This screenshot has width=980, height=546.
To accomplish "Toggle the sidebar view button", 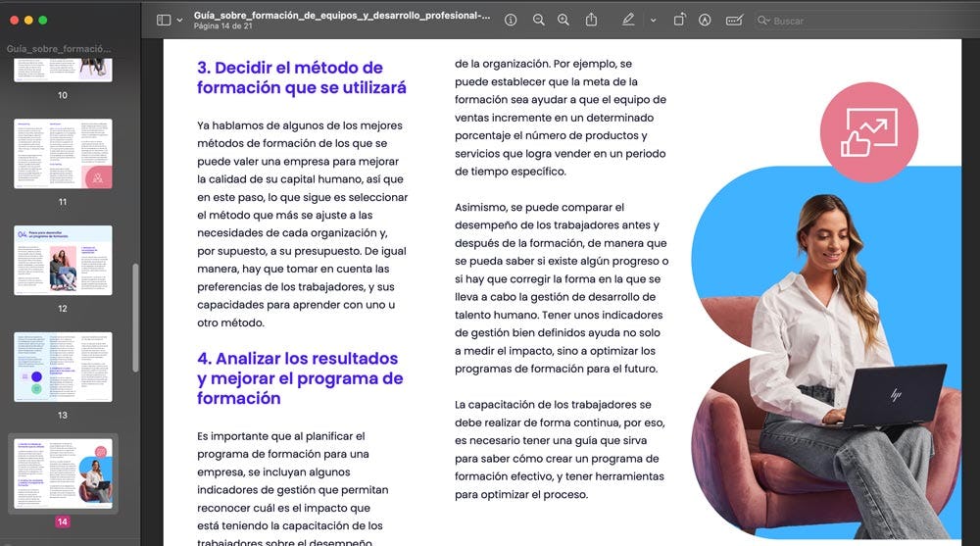I will click(164, 20).
